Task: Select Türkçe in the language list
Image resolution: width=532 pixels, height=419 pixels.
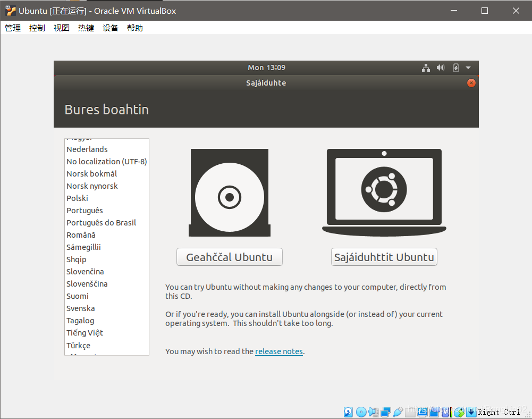Action: coord(107,345)
